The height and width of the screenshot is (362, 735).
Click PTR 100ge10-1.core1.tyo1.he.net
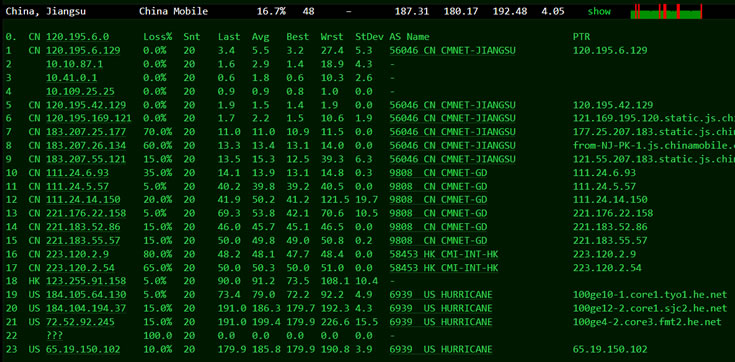[650, 295]
